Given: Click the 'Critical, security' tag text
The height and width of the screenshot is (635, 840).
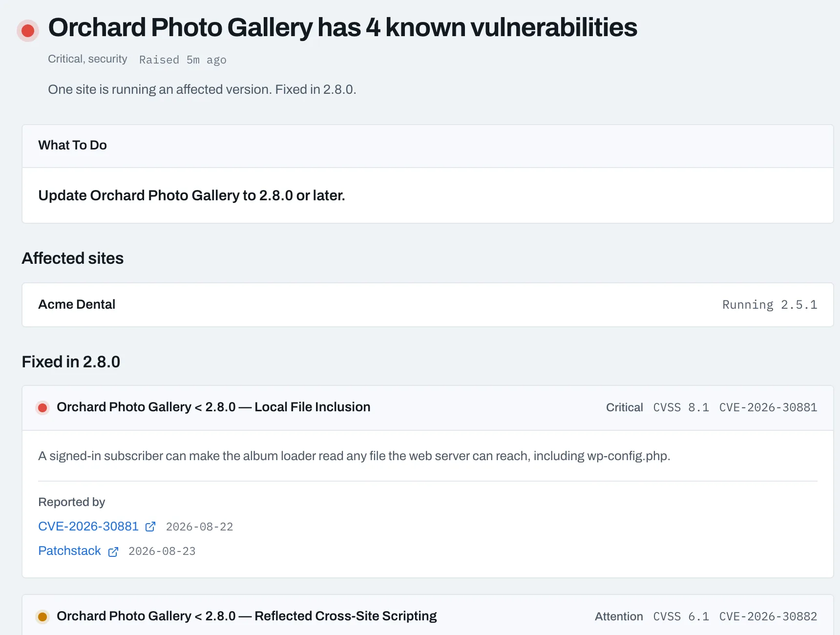Looking at the screenshot, I should 87,59.
